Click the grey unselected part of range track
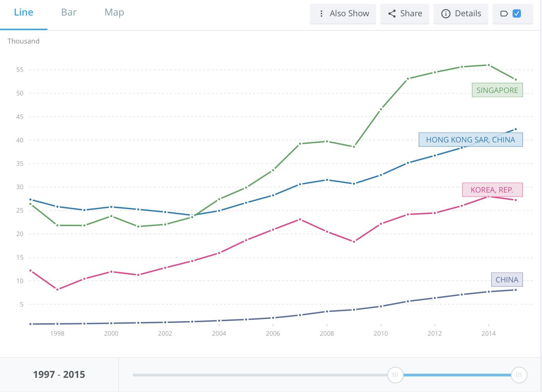542x392 pixels. tap(260, 375)
